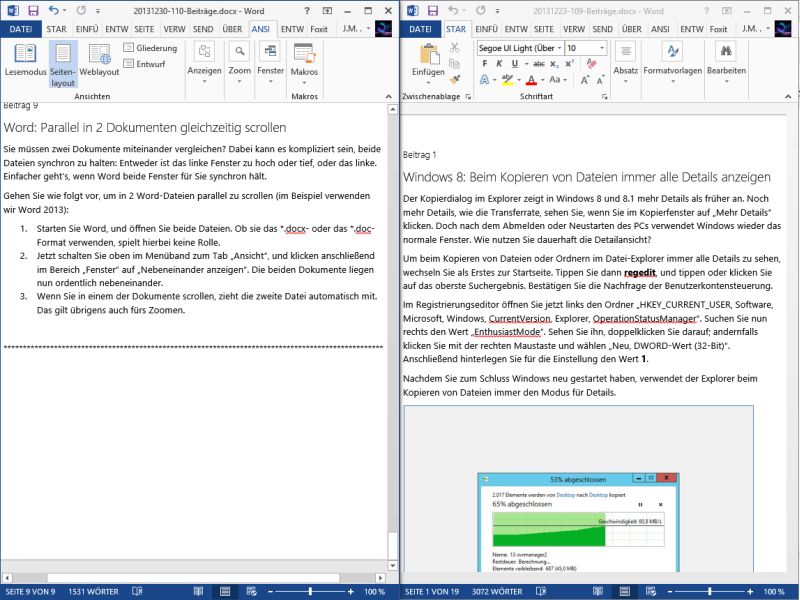Switch to Weblayout view in left window
This screenshot has width=800, height=600.
click(x=99, y=60)
